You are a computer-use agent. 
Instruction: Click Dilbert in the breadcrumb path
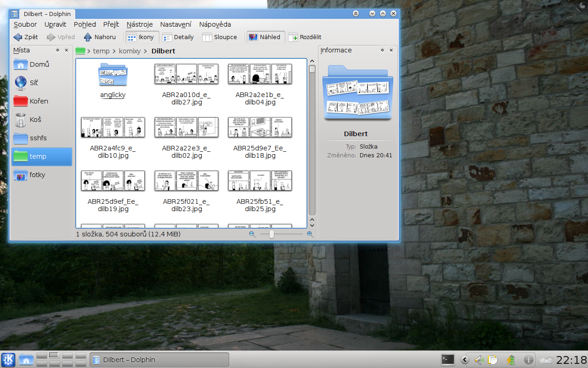point(163,51)
